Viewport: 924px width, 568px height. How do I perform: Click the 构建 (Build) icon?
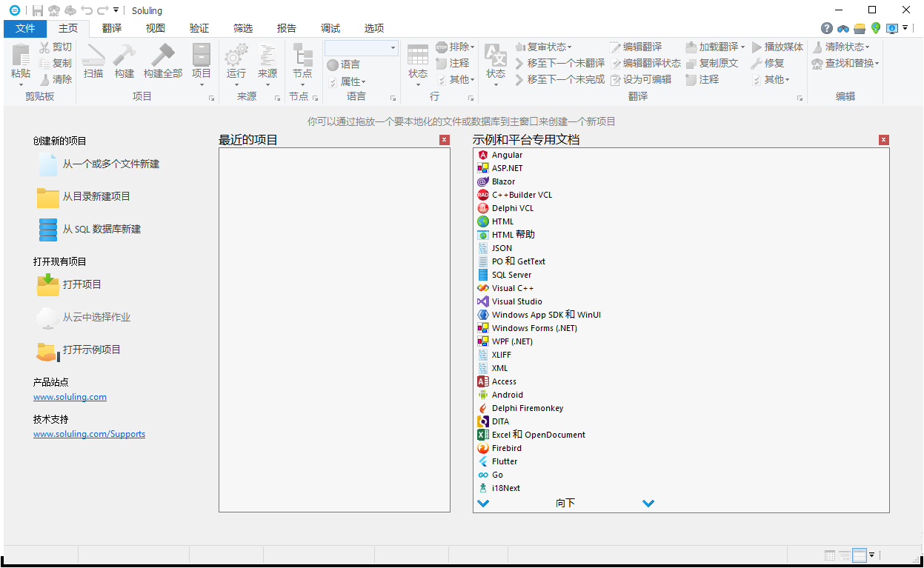click(124, 63)
